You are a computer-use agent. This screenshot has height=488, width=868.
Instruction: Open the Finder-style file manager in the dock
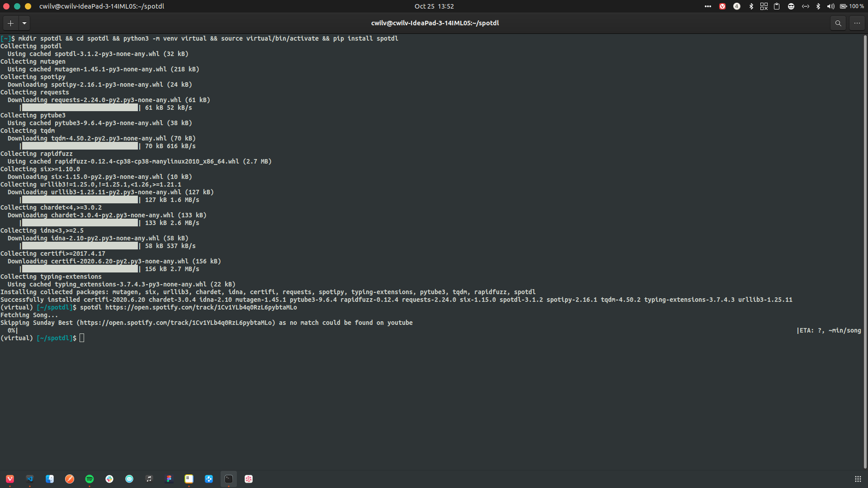[50, 479]
